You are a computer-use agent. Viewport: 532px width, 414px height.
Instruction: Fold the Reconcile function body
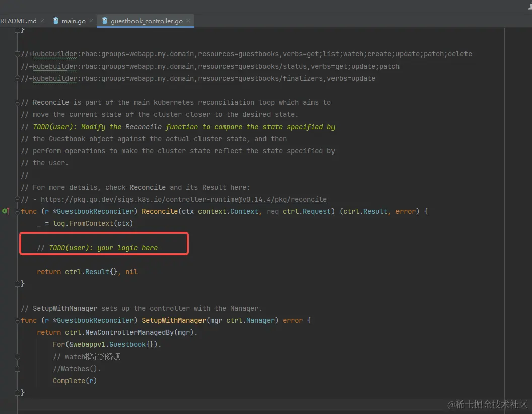(x=17, y=212)
